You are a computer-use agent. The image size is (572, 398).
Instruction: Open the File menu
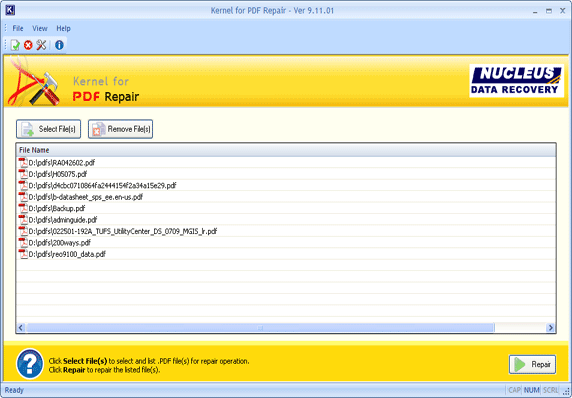click(18, 28)
